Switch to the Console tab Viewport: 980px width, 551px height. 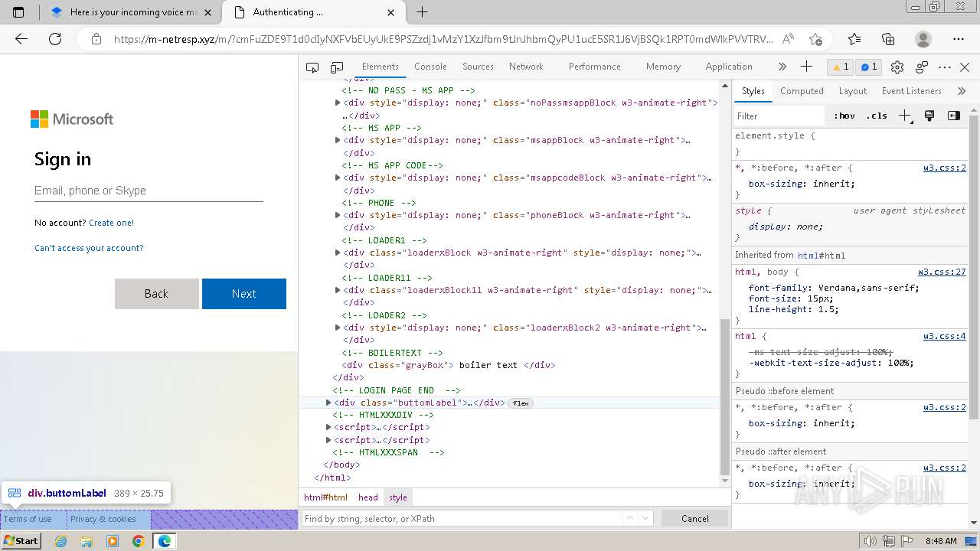click(x=430, y=67)
